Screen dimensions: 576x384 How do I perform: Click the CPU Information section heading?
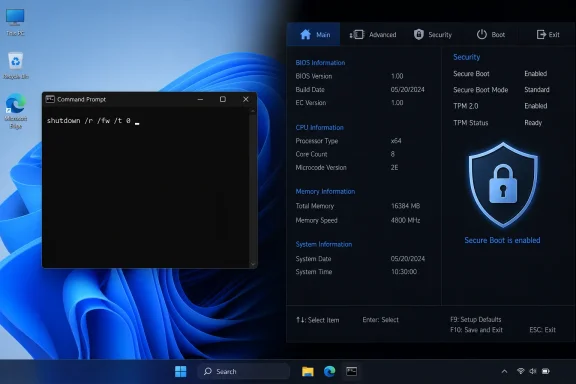[x=320, y=128]
